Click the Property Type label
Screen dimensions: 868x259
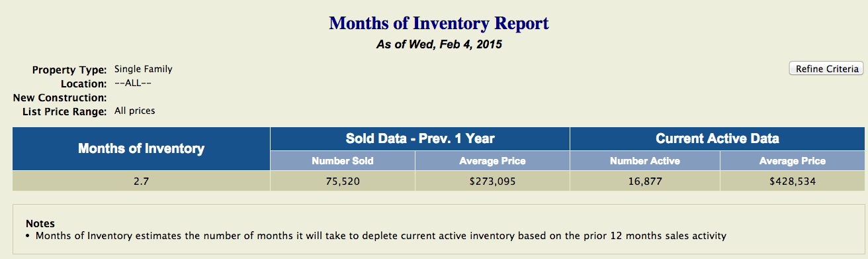[69, 70]
